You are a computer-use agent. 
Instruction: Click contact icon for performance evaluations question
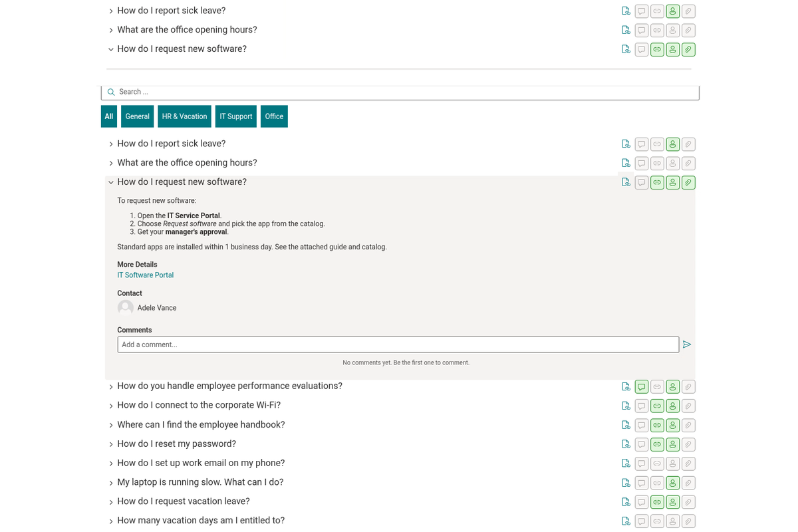pyautogui.click(x=673, y=386)
